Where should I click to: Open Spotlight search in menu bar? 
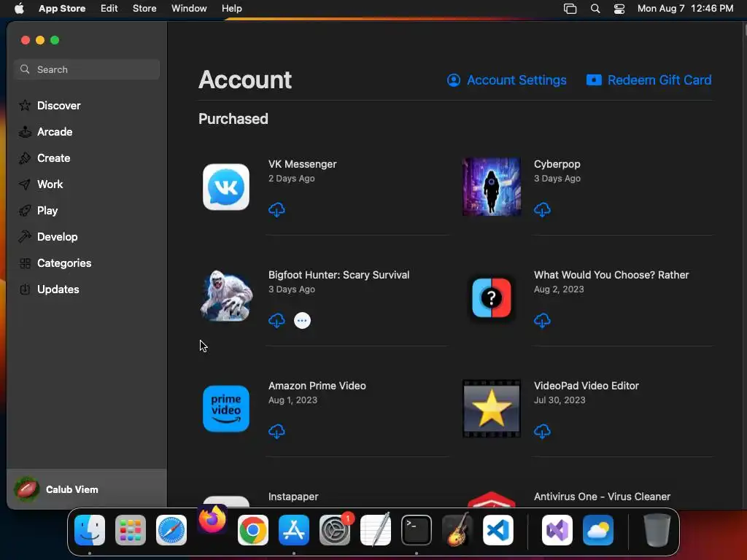click(x=595, y=9)
